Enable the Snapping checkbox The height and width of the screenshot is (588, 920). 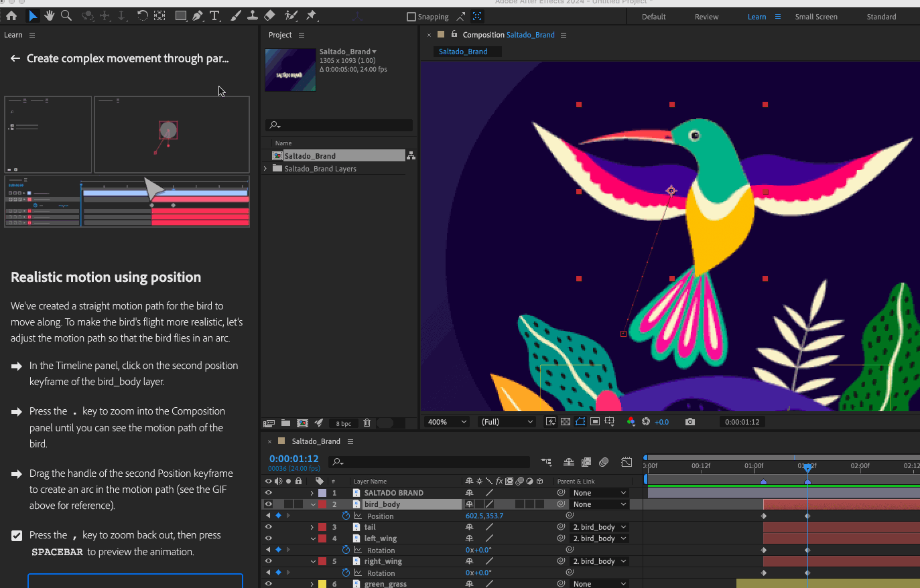[411, 17]
